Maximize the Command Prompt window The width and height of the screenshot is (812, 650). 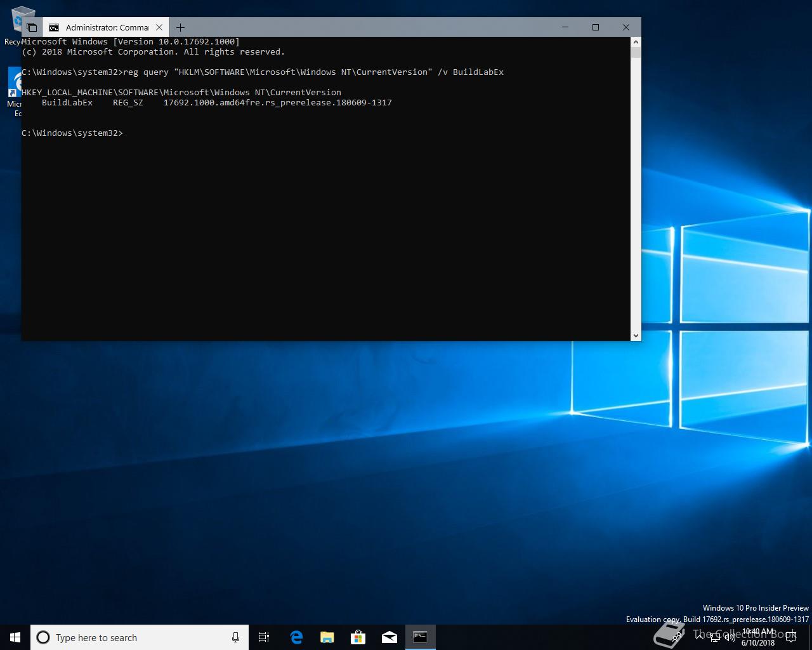pos(596,27)
